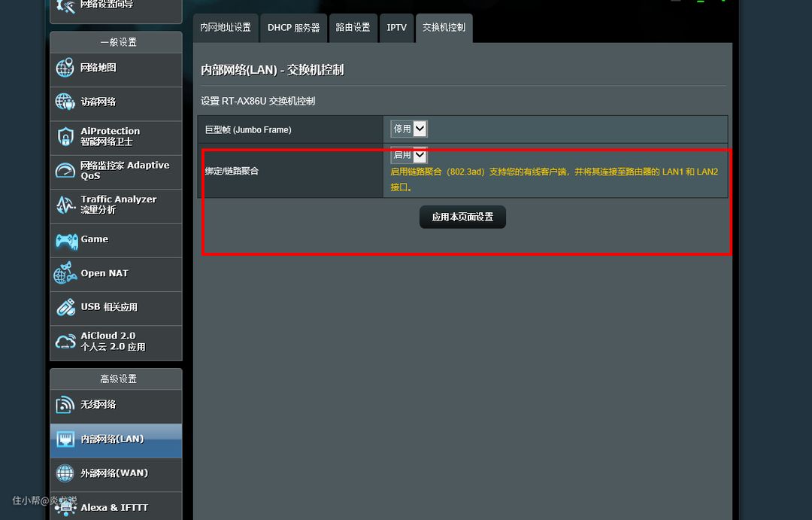812x520 pixels.
Task: Open 网络地图 menu label
Action: pos(98,68)
